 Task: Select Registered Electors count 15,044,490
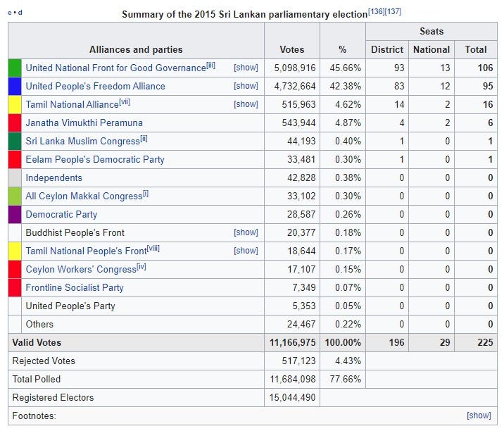[x=293, y=398]
